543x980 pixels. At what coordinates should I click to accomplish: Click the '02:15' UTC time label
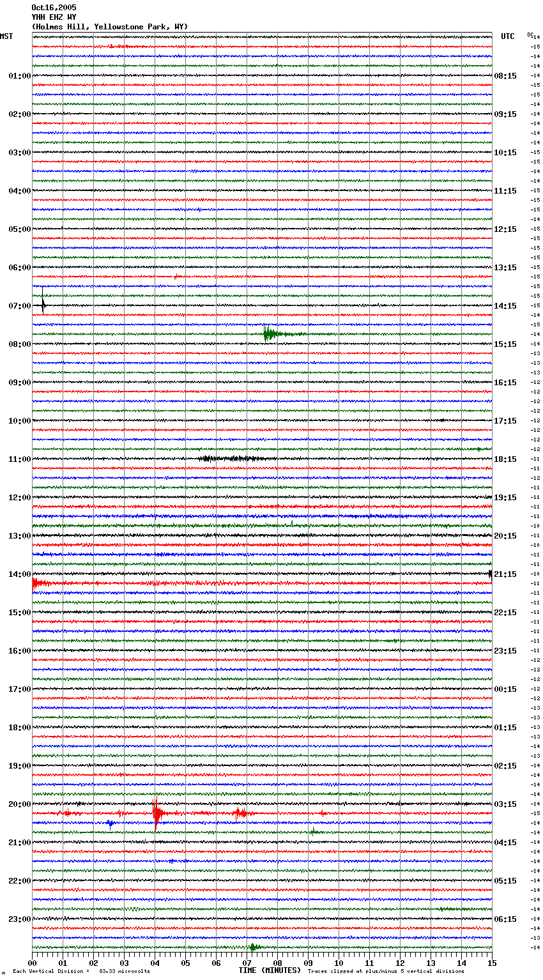point(505,766)
